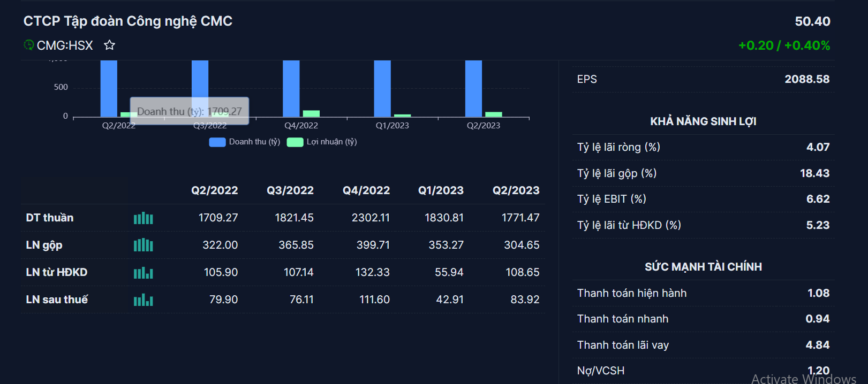Open the mini chart icon for LN gộp
Image resolution: width=868 pixels, height=384 pixels.
143,245
